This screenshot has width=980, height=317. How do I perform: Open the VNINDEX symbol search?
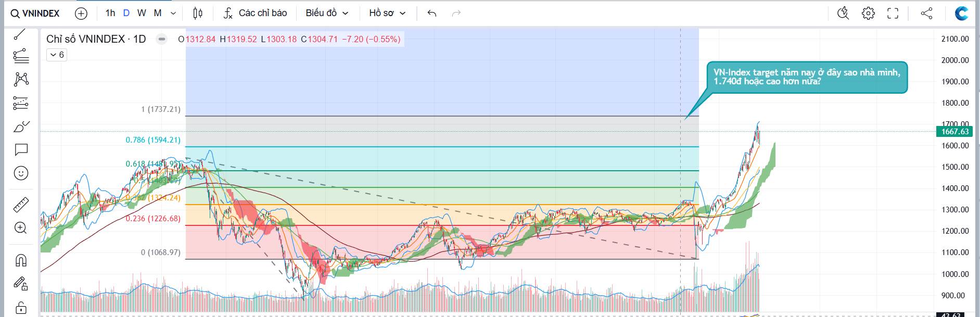(35, 13)
